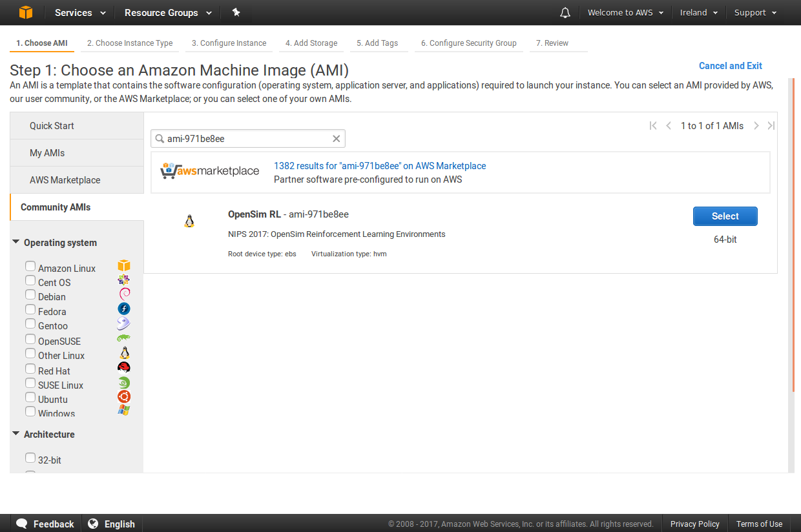Click the orange page vertical scrollbar
Viewport: 801px width, 532px height.
pyautogui.click(x=793, y=234)
